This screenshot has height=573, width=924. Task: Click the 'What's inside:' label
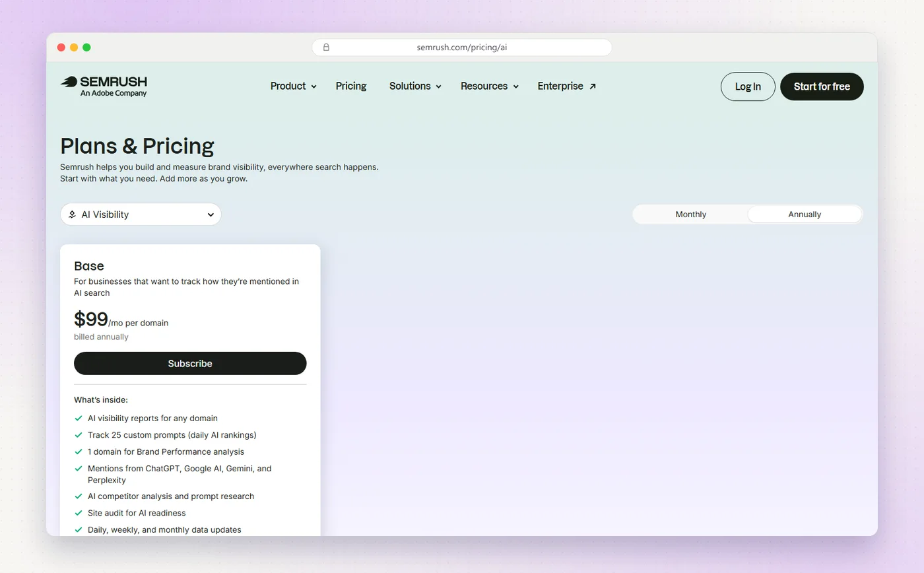coord(101,400)
